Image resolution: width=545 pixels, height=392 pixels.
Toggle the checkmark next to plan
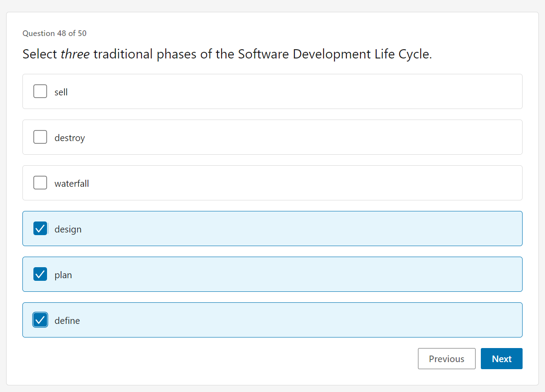click(40, 274)
